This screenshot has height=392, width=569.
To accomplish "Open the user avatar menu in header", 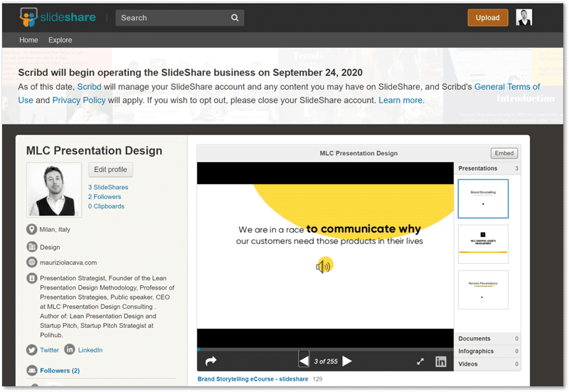I will [523, 17].
